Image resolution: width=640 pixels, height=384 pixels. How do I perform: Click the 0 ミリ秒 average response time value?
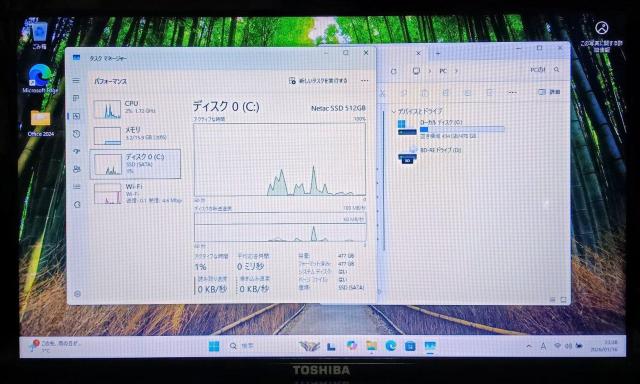coord(251,266)
